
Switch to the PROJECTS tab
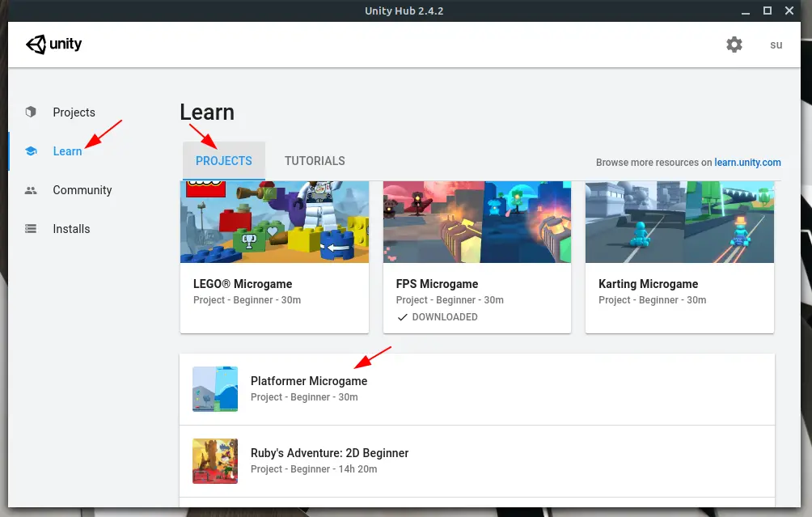coord(224,161)
